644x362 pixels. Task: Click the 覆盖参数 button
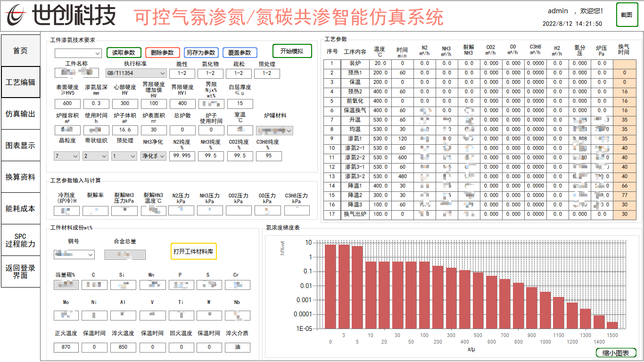pos(239,53)
